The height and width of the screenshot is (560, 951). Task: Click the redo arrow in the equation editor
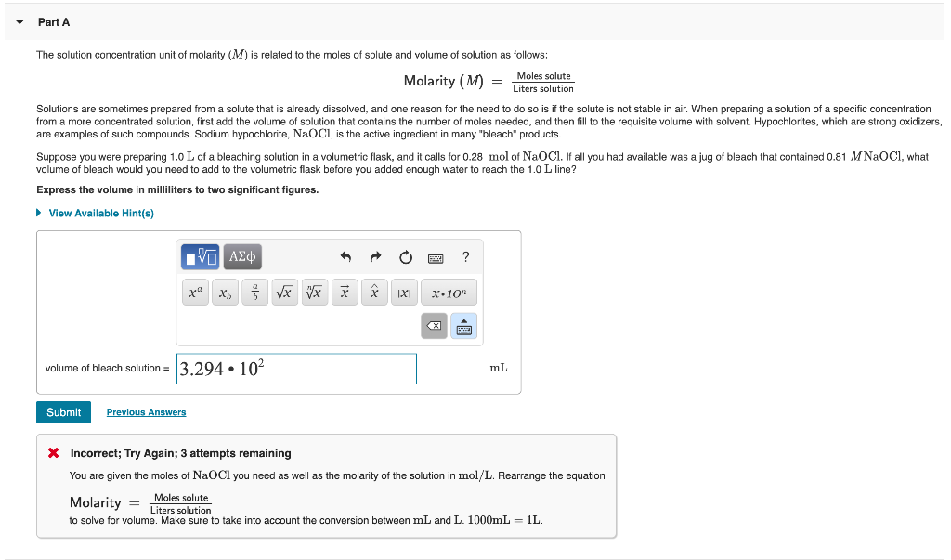pos(375,256)
